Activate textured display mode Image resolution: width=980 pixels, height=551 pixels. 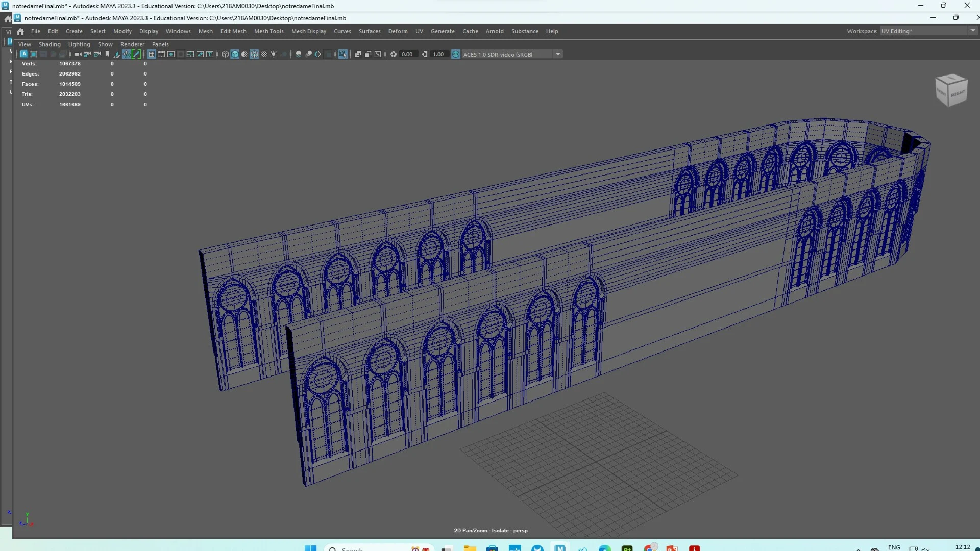click(264, 54)
